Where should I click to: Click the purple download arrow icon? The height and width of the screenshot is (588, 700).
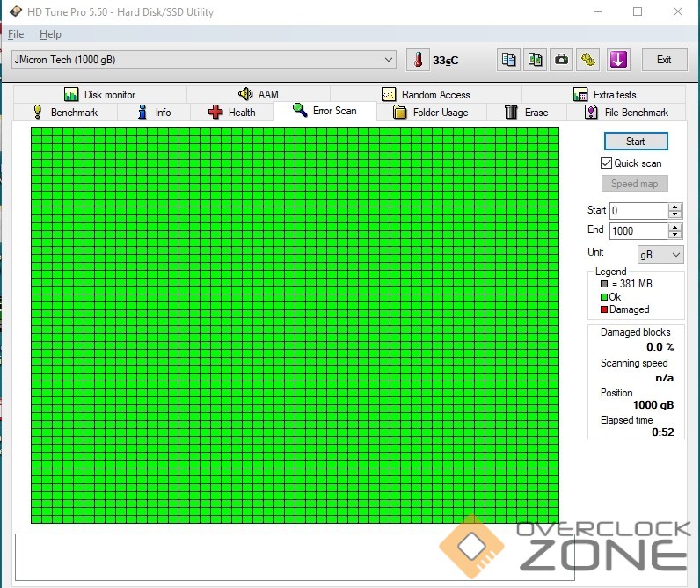(x=618, y=60)
